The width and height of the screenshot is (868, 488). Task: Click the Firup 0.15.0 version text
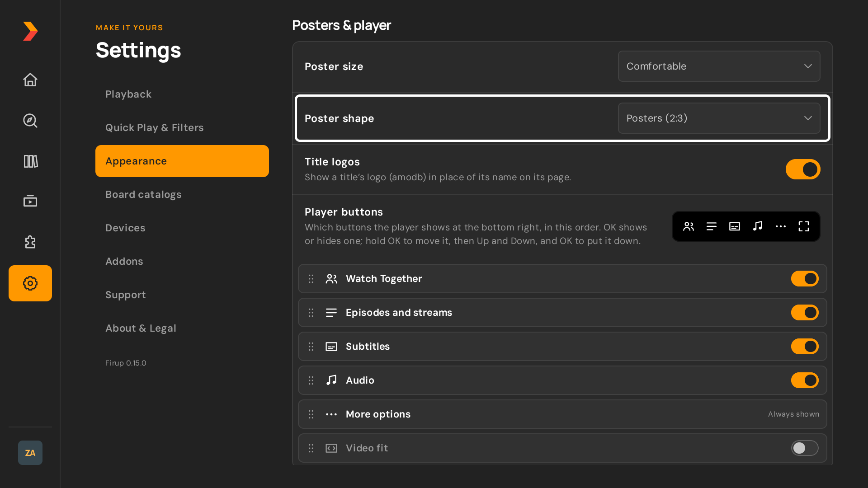pos(126,363)
